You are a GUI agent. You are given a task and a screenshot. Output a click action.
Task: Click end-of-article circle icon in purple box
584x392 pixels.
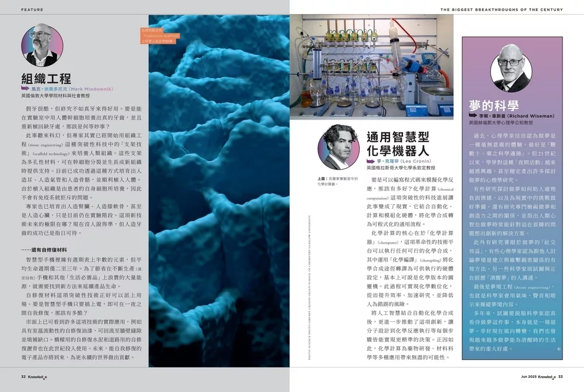pyautogui.click(x=559, y=348)
